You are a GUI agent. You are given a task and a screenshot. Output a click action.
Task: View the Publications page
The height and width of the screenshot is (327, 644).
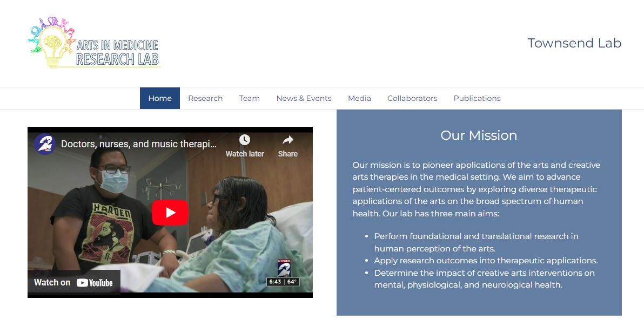click(477, 98)
